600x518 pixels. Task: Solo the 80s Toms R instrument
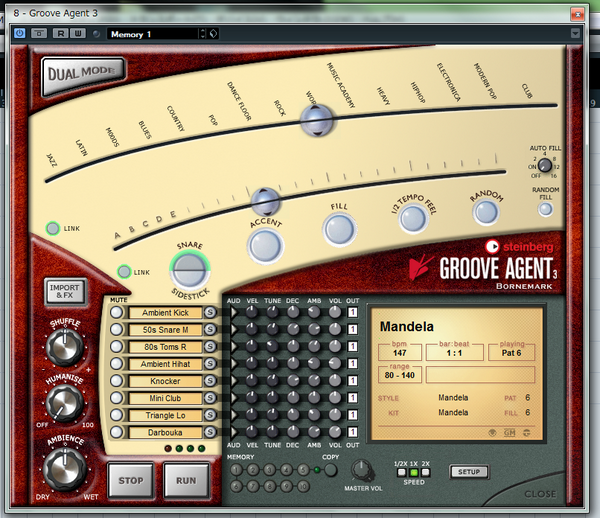point(210,347)
